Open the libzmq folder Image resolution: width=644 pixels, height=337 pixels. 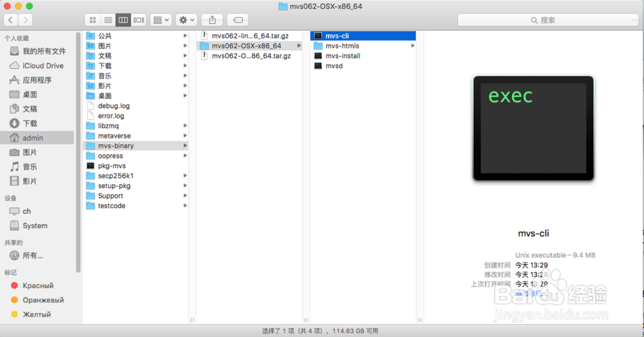(x=137, y=126)
